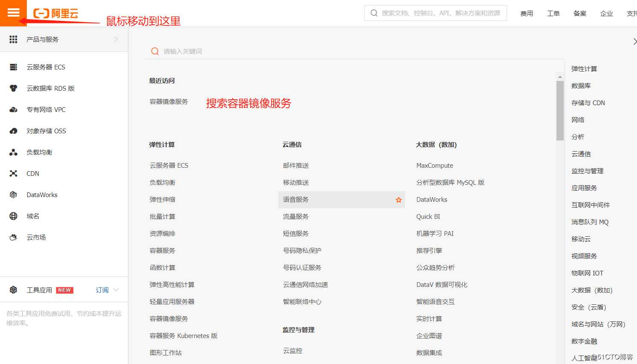Jump to 互联网中间件 category

click(x=591, y=205)
